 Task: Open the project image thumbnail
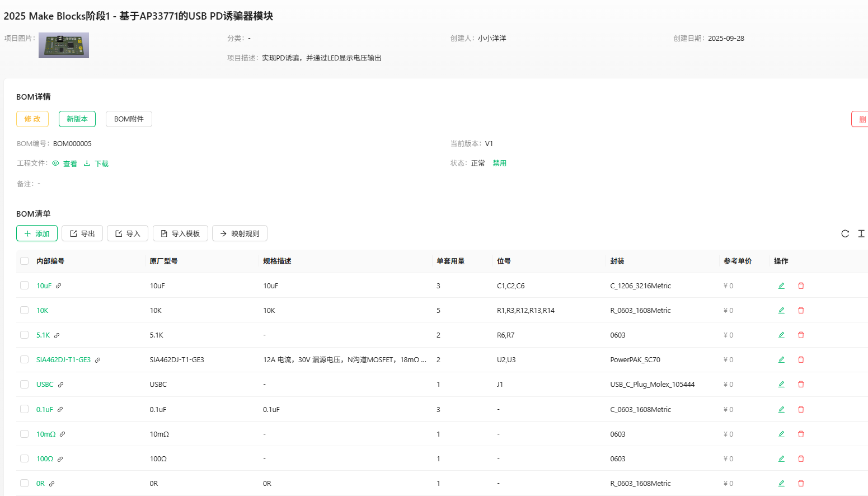point(64,45)
